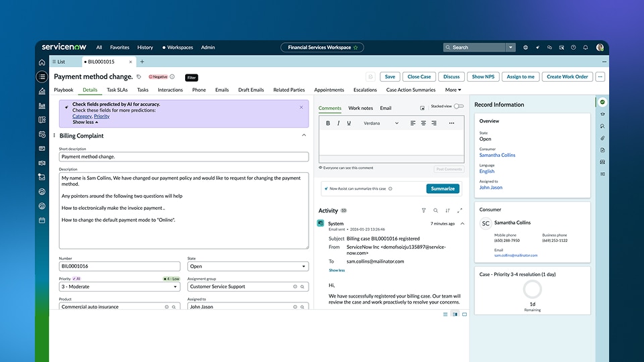Align comment text left
This screenshot has width=644, height=362.
pos(413,123)
